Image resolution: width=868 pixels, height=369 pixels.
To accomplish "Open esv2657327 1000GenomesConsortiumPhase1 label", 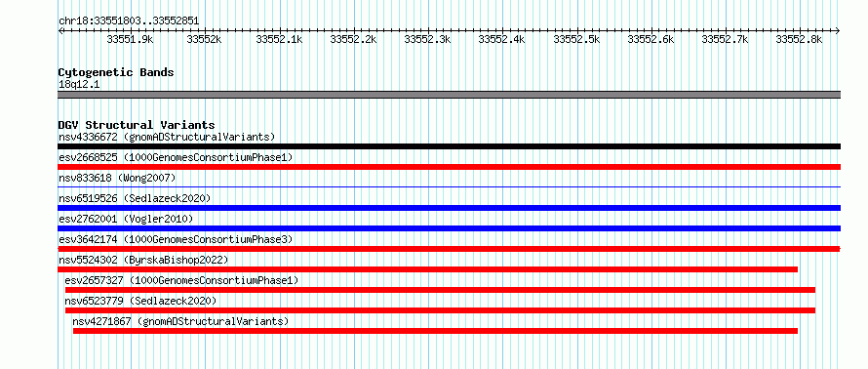I will 181,280.
